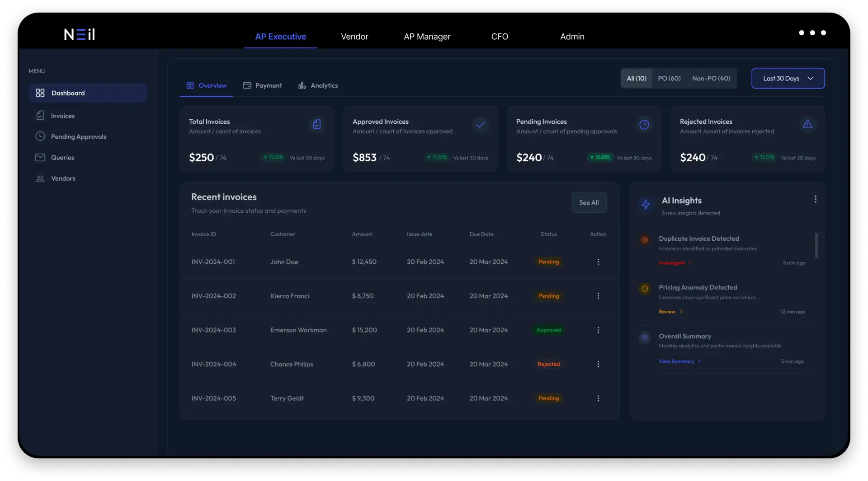Click the Review link
This screenshot has height=481, width=868.
(x=670, y=312)
